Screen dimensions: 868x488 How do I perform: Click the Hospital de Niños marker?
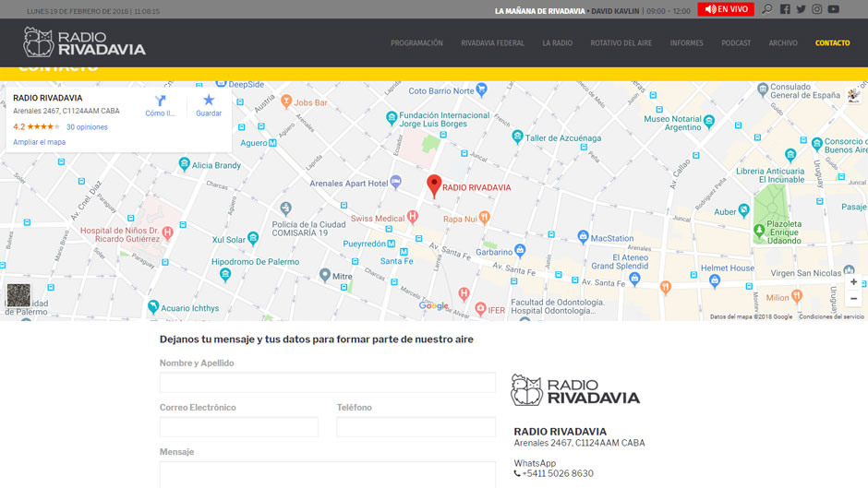click(x=168, y=233)
